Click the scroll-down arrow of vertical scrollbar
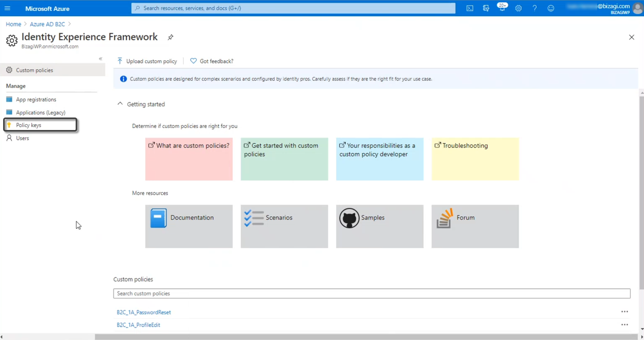The image size is (644, 340). (x=642, y=329)
